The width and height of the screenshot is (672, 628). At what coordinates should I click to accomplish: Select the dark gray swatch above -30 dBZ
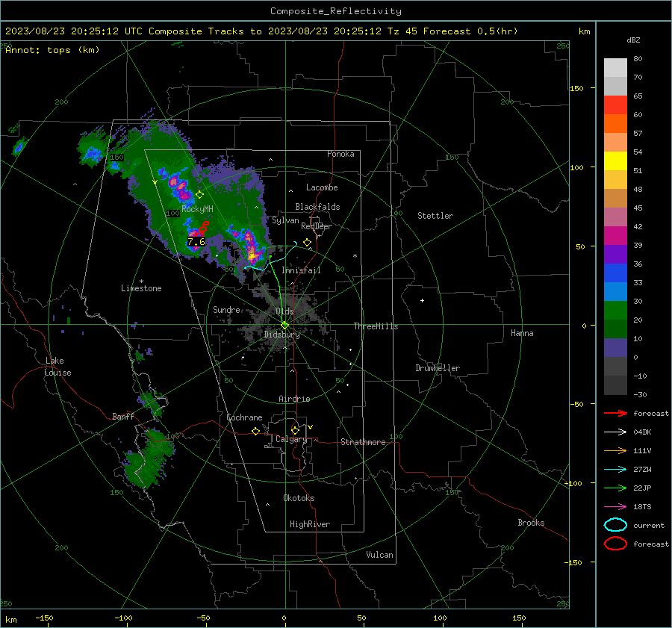coord(615,385)
